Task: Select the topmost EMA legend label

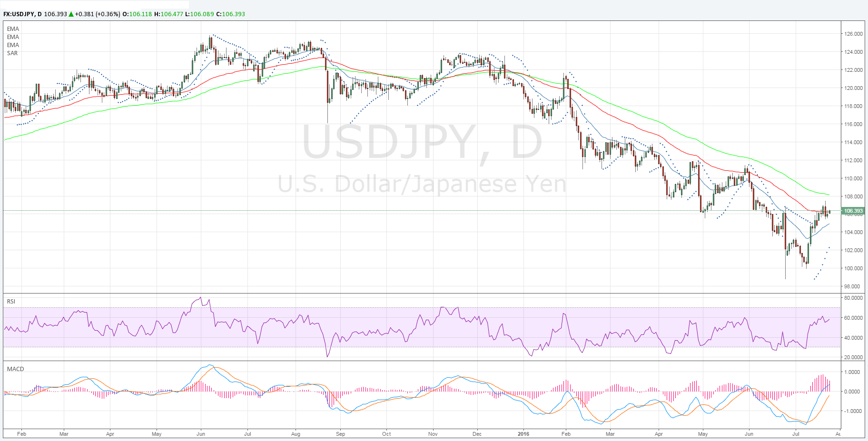Action: coord(13,29)
